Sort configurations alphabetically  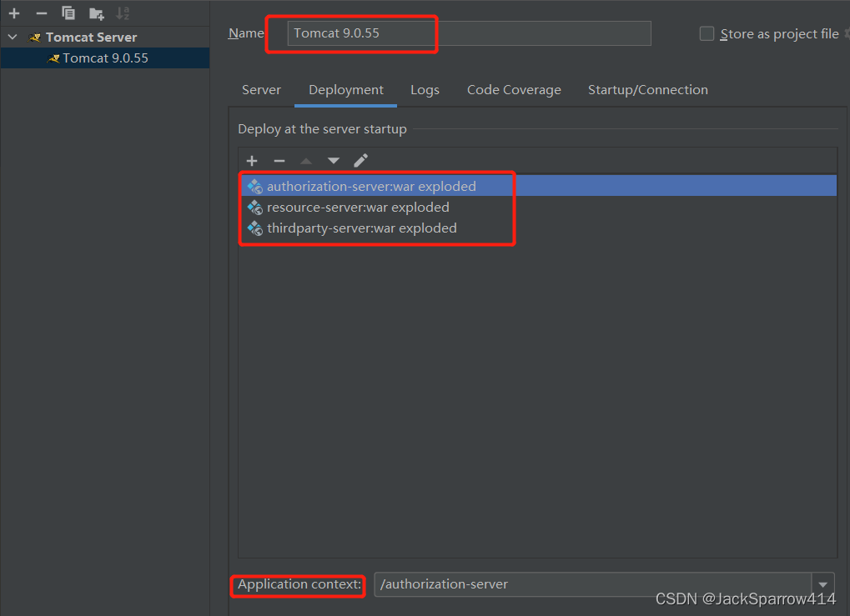(x=123, y=13)
